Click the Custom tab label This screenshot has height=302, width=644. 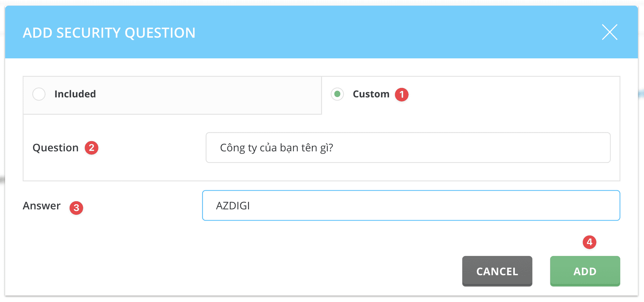click(x=371, y=94)
